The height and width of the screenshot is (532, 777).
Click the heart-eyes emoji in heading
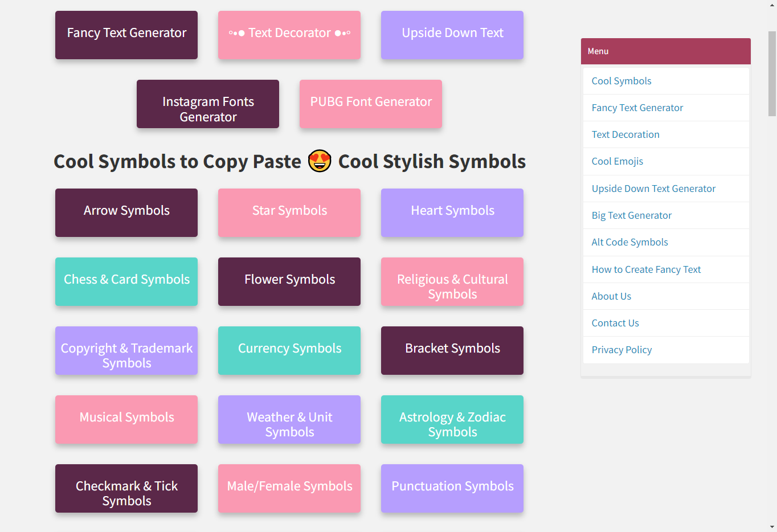[x=320, y=161]
